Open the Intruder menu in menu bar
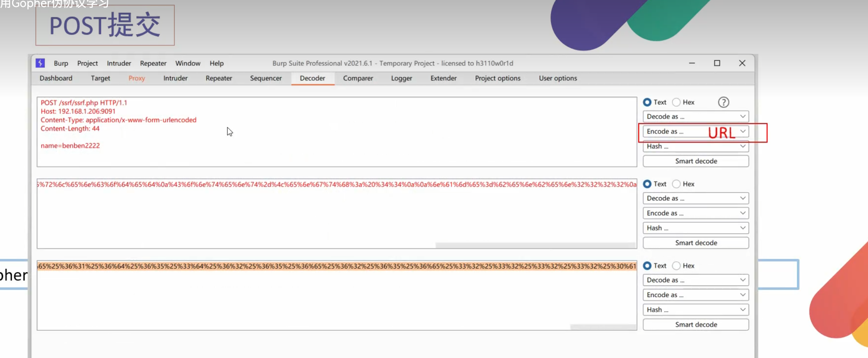This screenshot has height=358, width=868. tap(119, 63)
